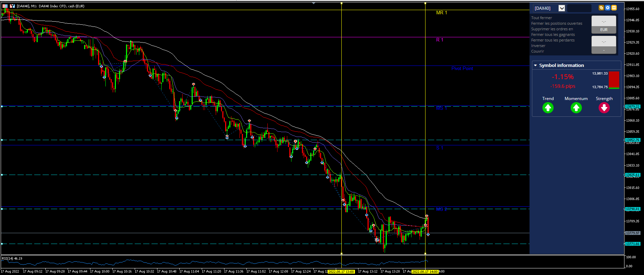Click the orange copy windows icon
This screenshot has width=644, height=275.
point(601,8)
